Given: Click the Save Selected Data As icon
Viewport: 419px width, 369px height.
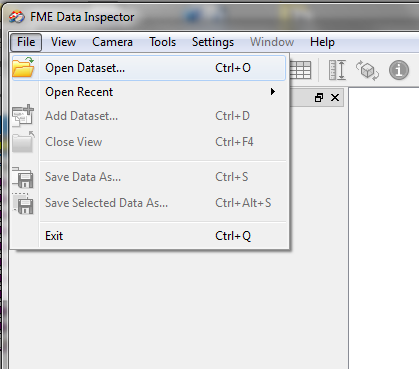Looking at the screenshot, I should pos(23,203).
